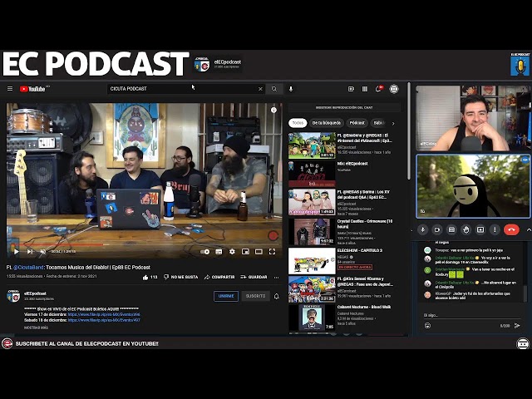The height and width of the screenshot is (399, 532).
Task: Open the notifications bell in the header
Action: [378, 89]
